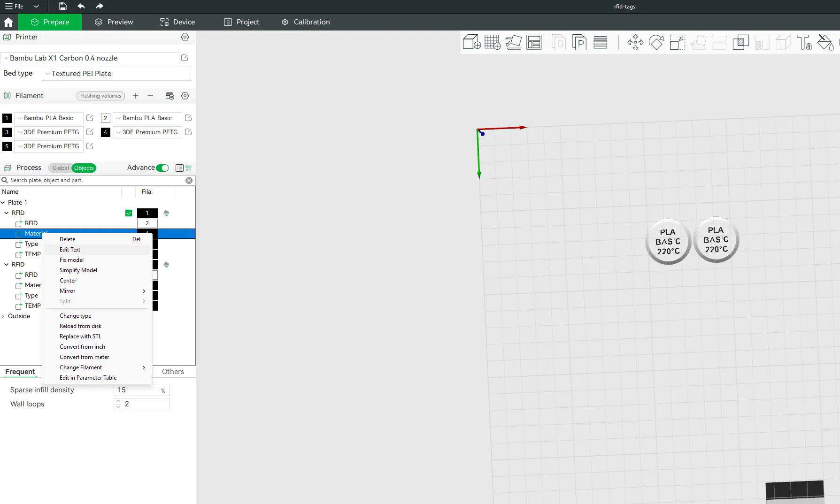
Task: Switch process view to Global
Action: [x=61, y=168]
